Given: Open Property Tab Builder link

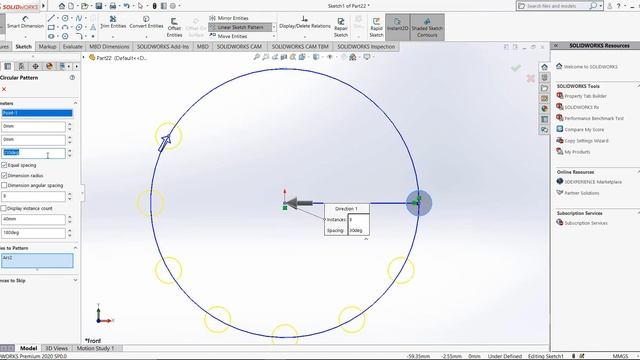Looking at the screenshot, I should [x=581, y=96].
